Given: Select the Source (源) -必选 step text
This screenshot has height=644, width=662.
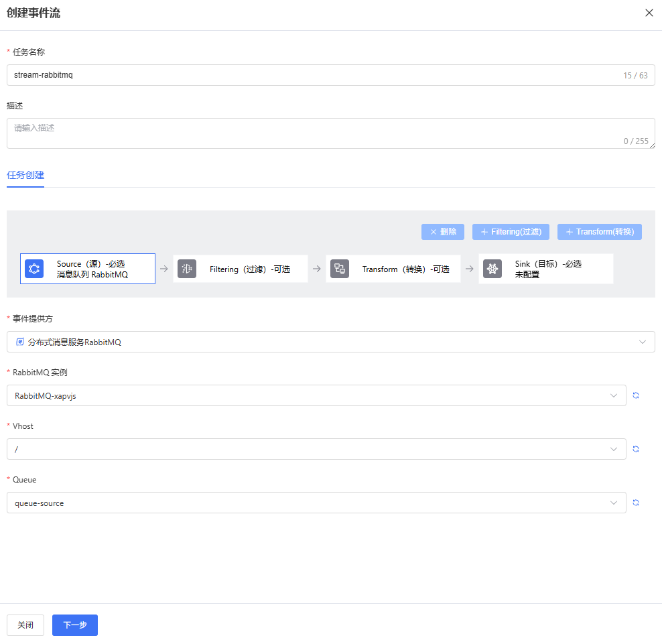Looking at the screenshot, I should point(90,264).
